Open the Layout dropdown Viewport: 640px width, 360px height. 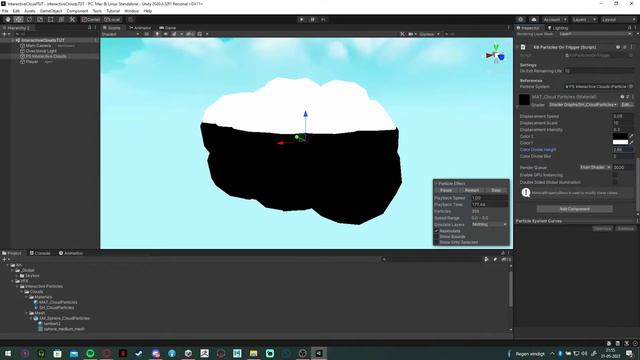[x=618, y=20]
